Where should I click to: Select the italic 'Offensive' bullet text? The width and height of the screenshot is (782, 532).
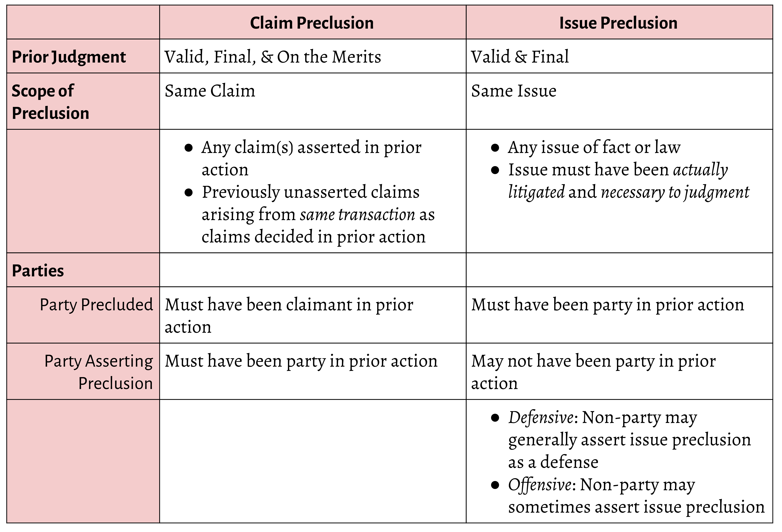[539, 485]
